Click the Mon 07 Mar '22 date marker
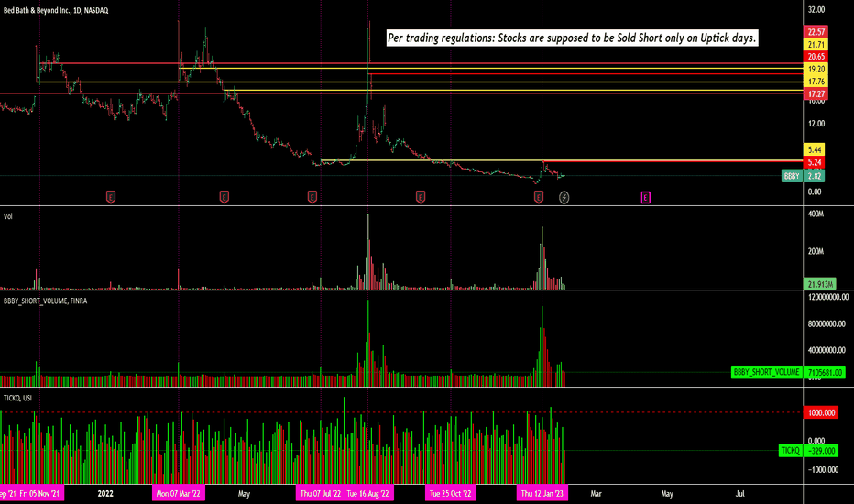Viewport: 854px width, 504px height. [x=178, y=494]
